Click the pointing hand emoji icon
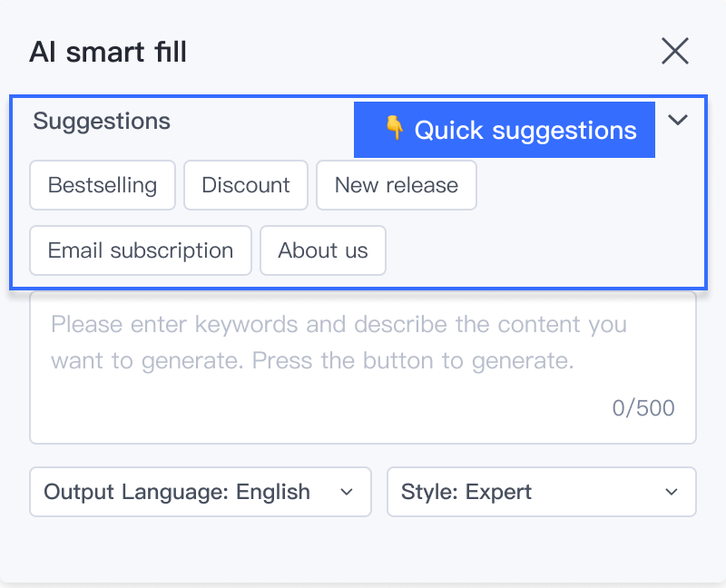 (x=394, y=129)
